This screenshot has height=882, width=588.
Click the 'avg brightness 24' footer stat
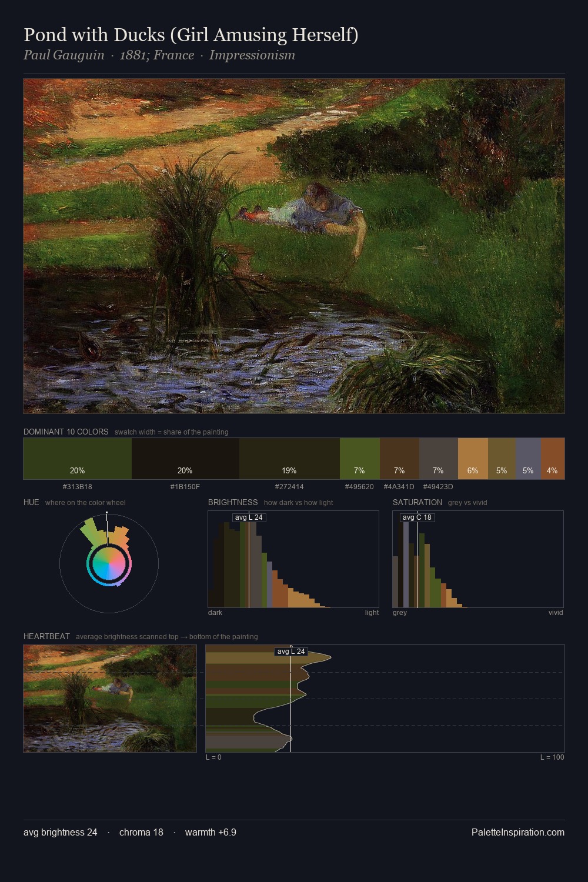point(61,832)
